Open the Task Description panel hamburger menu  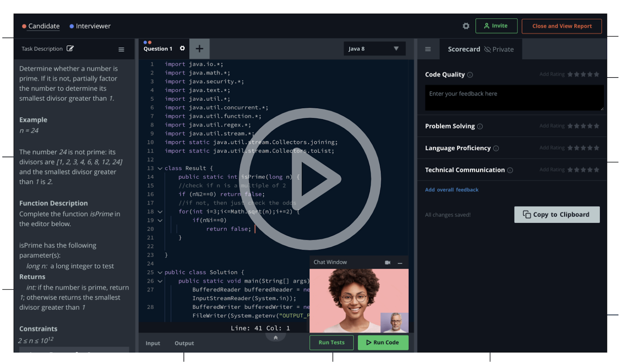point(121,49)
